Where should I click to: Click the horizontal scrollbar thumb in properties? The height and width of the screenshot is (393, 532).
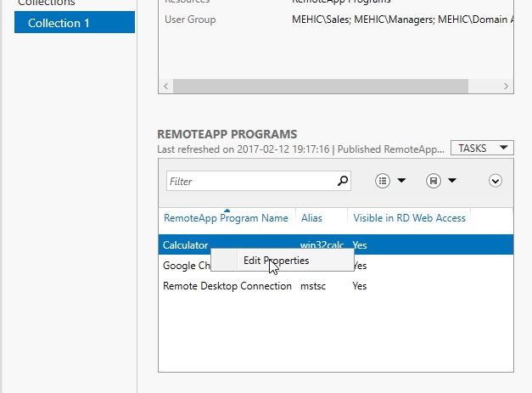pos(321,87)
